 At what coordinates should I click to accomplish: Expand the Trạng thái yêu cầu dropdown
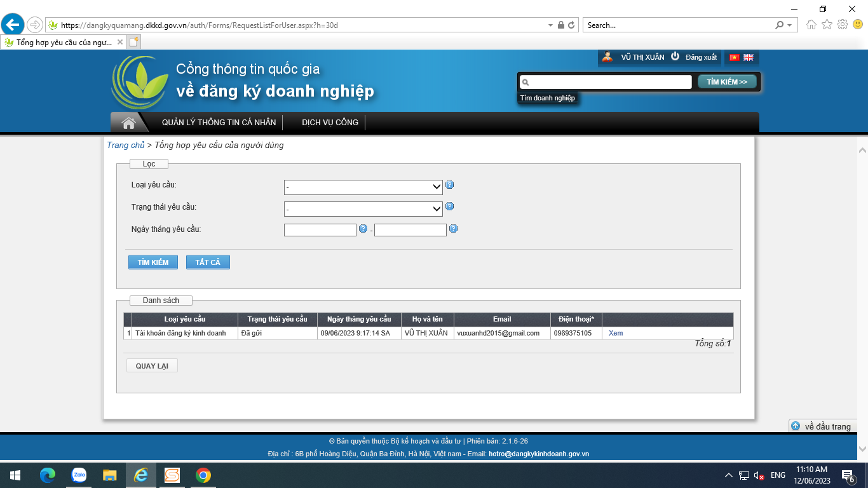363,209
